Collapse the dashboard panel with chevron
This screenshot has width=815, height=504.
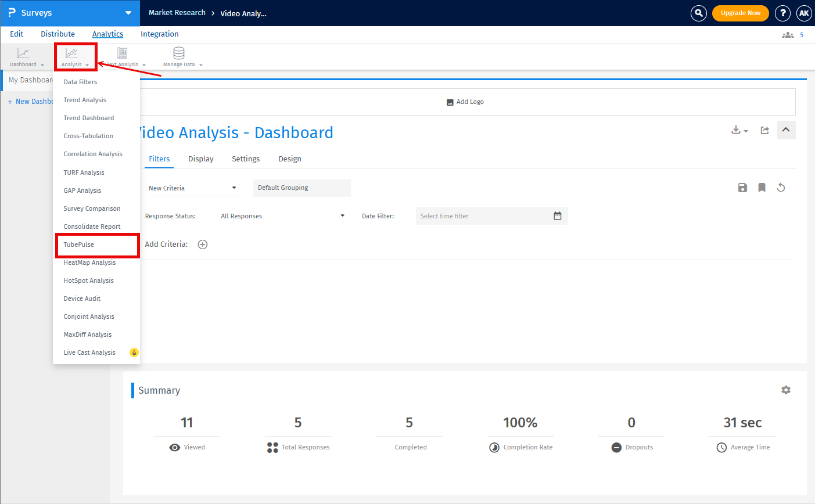click(786, 130)
